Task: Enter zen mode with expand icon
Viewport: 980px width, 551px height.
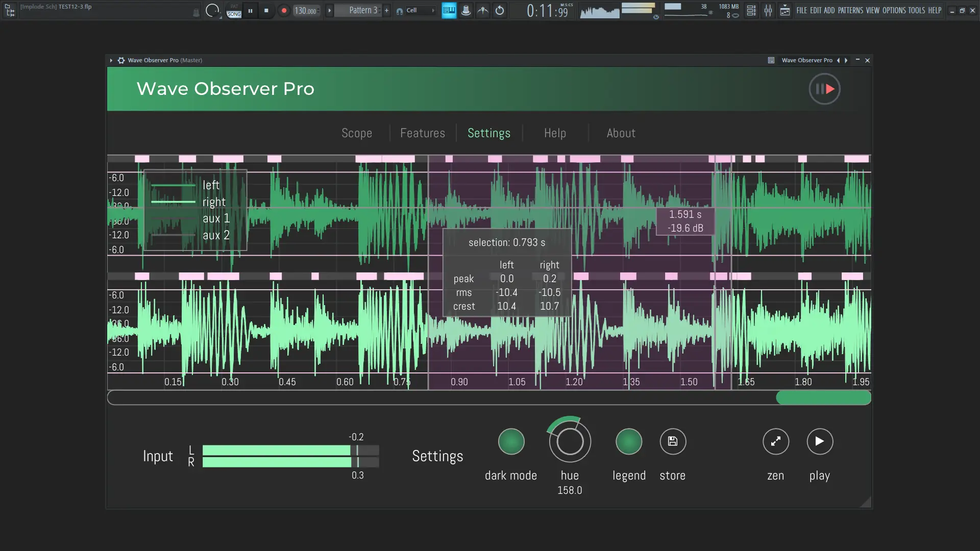Action: [775, 442]
